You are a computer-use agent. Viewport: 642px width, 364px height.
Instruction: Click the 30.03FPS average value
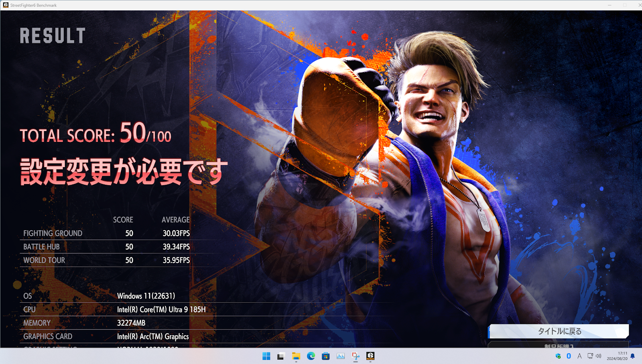coord(176,233)
